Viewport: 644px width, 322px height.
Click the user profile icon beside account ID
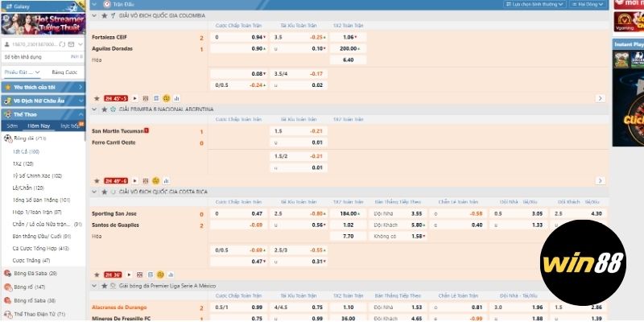coord(7,44)
